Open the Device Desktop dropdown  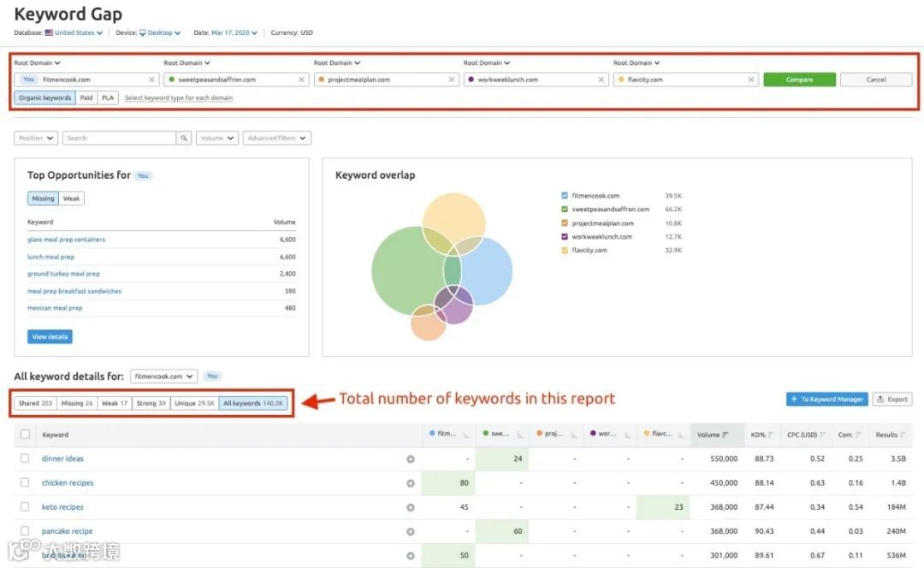(x=160, y=33)
